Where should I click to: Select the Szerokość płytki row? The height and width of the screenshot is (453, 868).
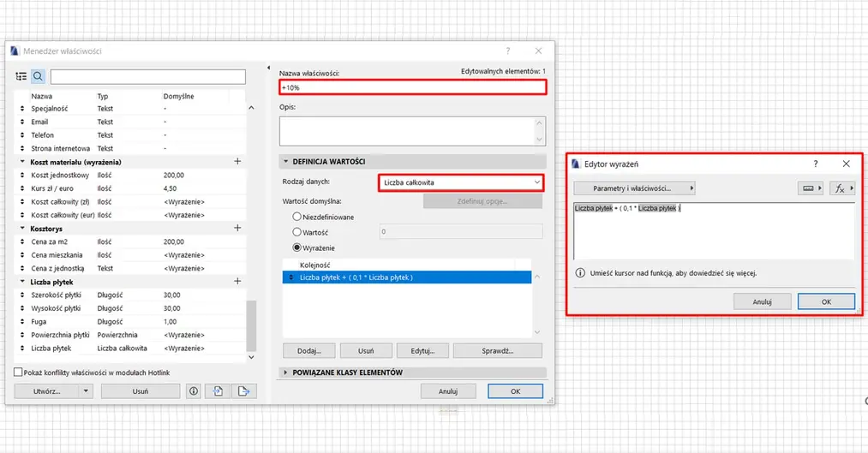click(x=130, y=295)
